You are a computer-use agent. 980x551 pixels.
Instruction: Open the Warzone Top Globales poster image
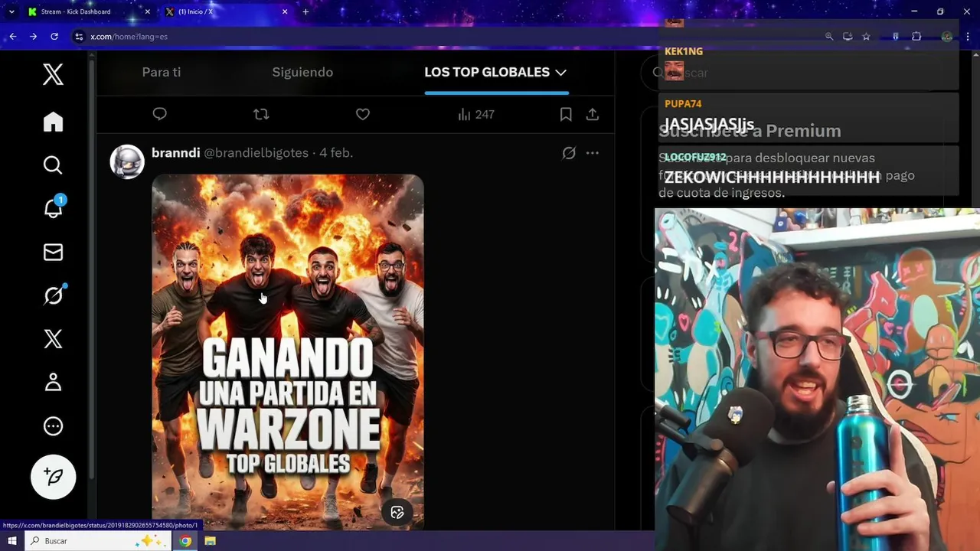287,352
